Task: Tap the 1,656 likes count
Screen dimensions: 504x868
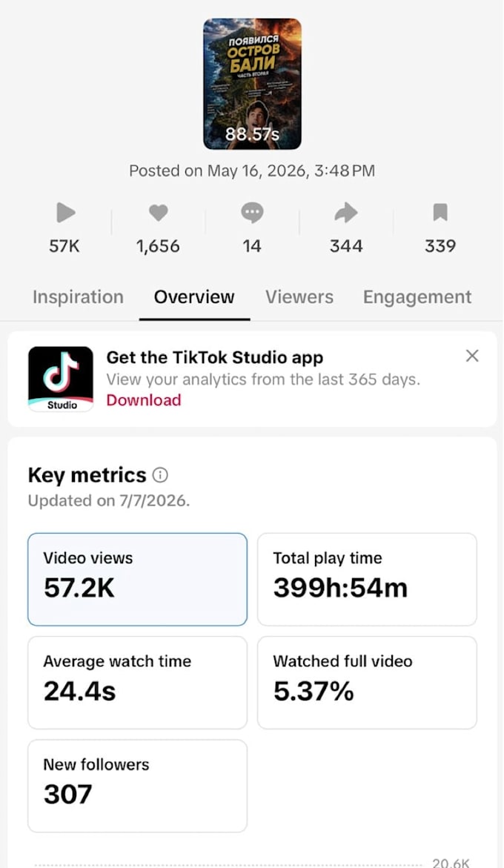Action: click(x=158, y=246)
